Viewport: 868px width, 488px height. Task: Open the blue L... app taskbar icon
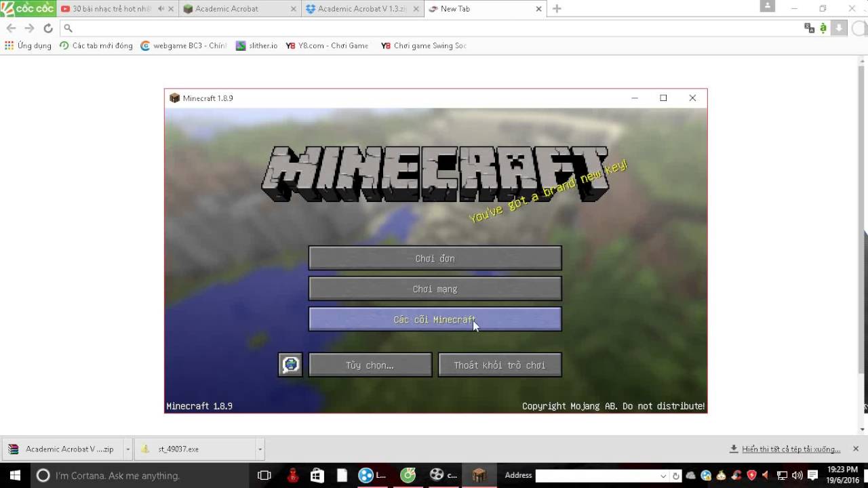[x=372, y=475]
